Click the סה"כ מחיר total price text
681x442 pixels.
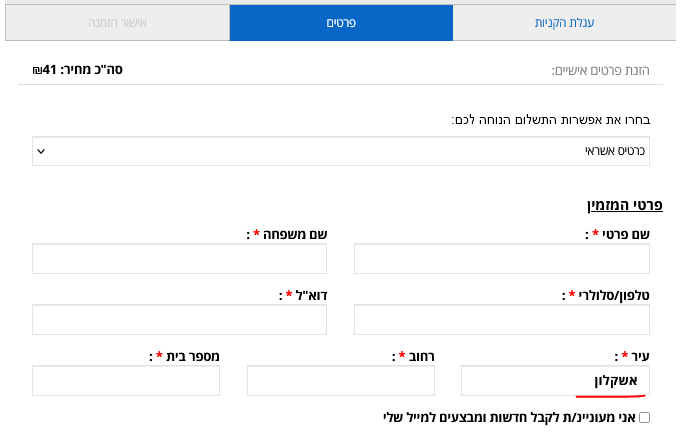click(x=77, y=70)
